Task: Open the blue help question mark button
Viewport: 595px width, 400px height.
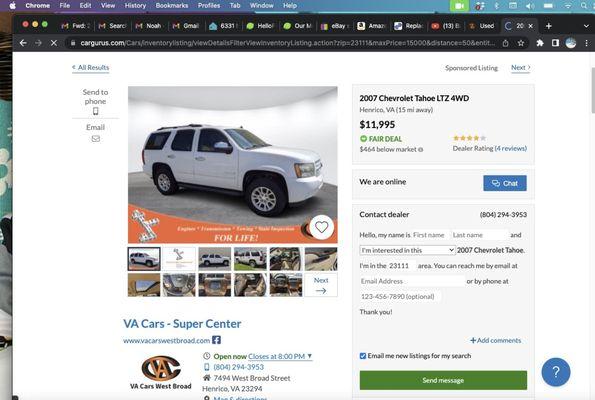Action: [x=556, y=372]
